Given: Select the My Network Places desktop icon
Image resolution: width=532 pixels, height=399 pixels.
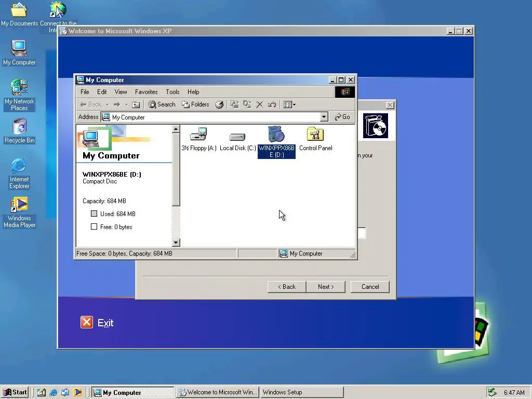Looking at the screenshot, I should [x=19, y=95].
